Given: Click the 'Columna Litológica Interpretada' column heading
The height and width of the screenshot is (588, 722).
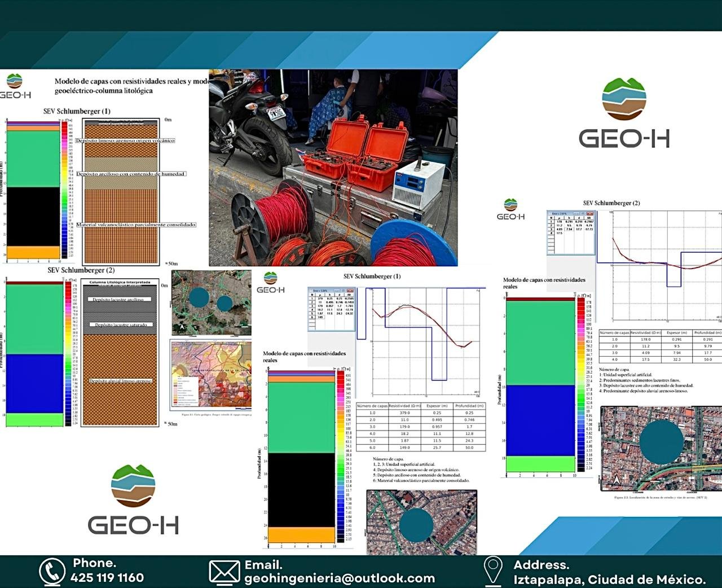Looking at the screenshot, I should 120,282.
